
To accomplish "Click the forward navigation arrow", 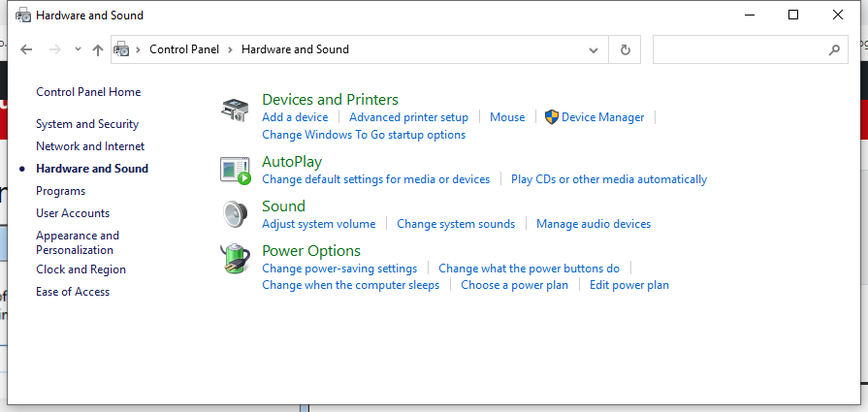I will (x=55, y=49).
